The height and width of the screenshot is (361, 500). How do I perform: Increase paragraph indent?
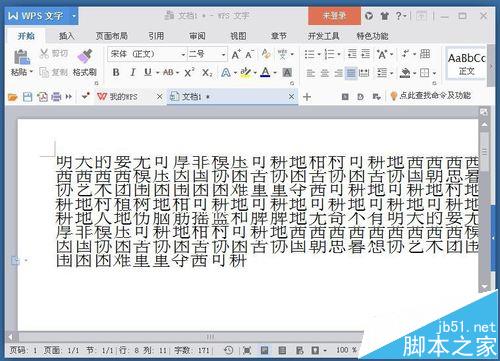point(366,54)
